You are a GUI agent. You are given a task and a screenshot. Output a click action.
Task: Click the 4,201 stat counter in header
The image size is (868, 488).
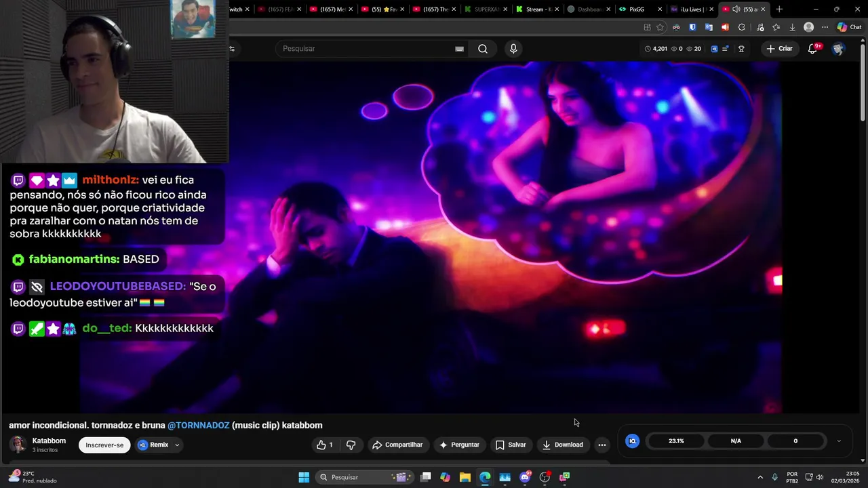tap(656, 49)
